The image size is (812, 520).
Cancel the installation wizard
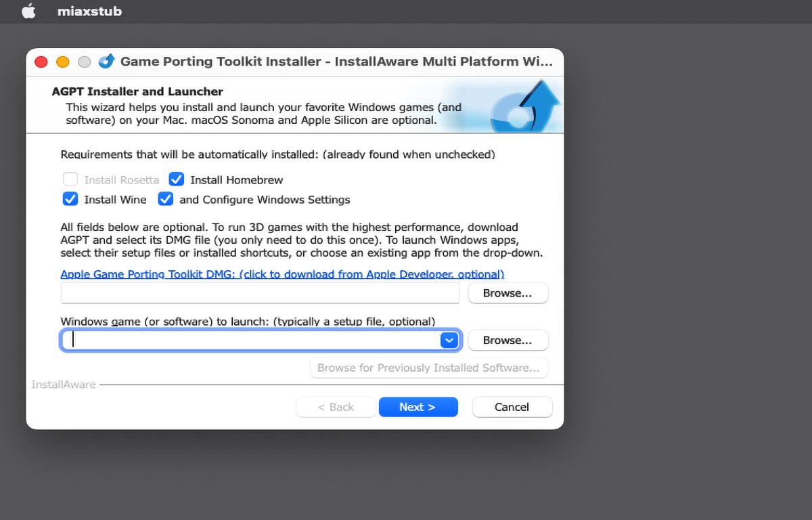[512, 407]
